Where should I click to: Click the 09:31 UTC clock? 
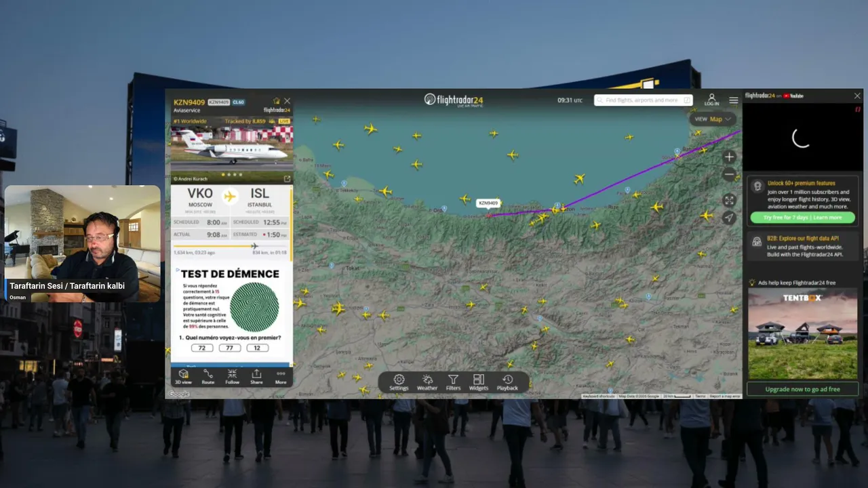pyautogui.click(x=570, y=100)
